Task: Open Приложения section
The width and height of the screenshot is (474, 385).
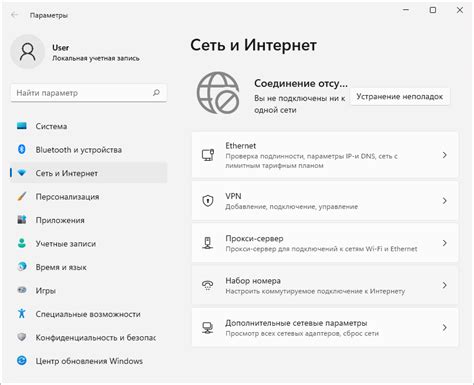Action: tap(89, 220)
